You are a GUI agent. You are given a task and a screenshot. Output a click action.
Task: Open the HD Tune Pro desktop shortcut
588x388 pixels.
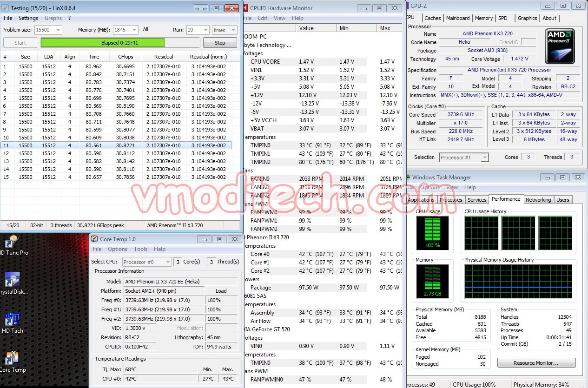(13, 244)
